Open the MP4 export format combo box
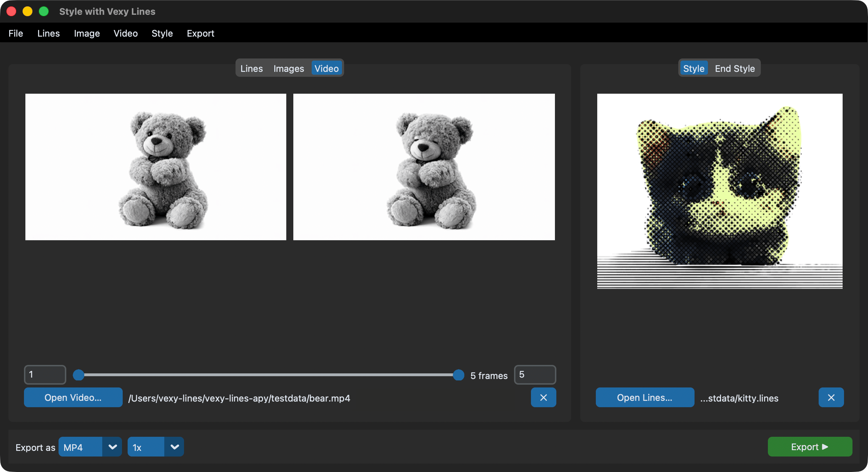 click(90, 447)
